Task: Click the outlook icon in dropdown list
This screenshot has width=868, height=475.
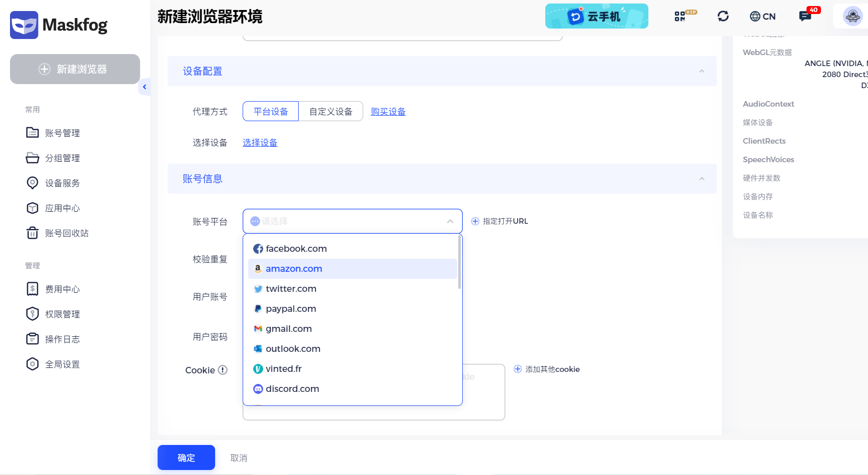Action: pyautogui.click(x=258, y=349)
